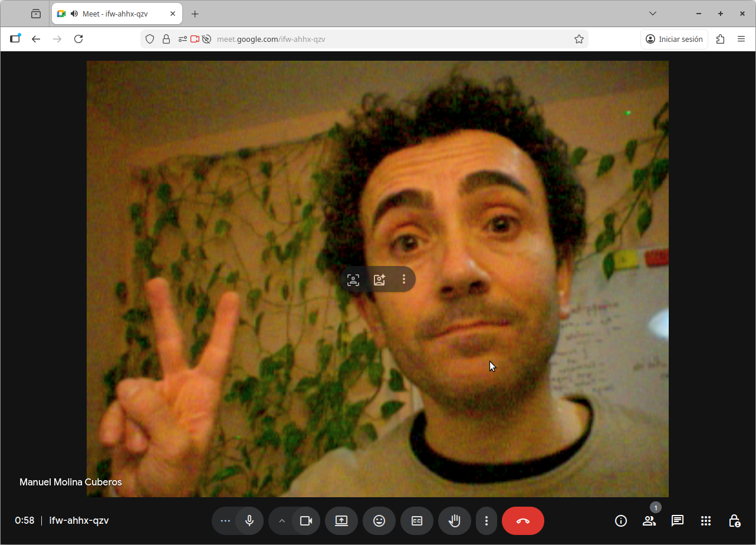Mute the microphone in the call
This screenshot has width=756, height=545.
point(249,521)
